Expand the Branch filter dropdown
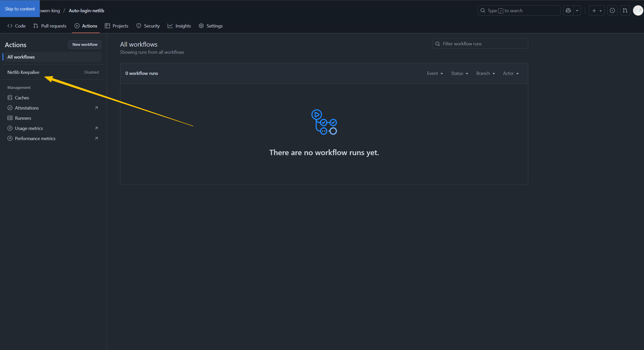The height and width of the screenshot is (350, 644). click(x=485, y=73)
